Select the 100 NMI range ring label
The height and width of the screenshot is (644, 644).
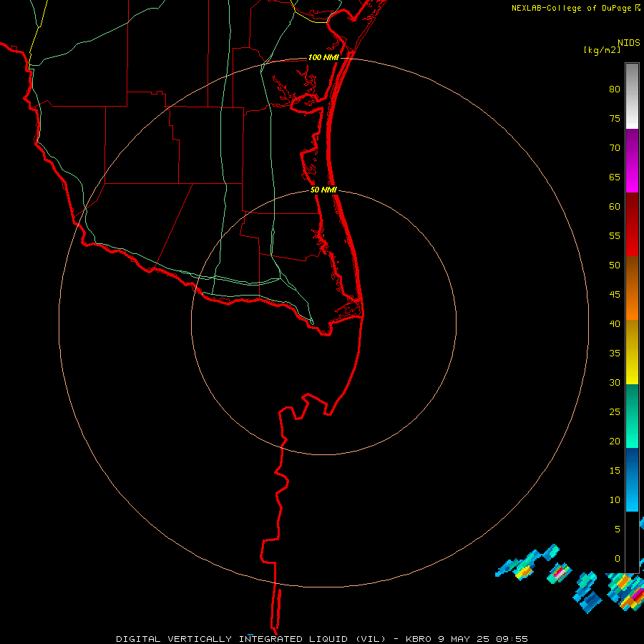pyautogui.click(x=323, y=57)
